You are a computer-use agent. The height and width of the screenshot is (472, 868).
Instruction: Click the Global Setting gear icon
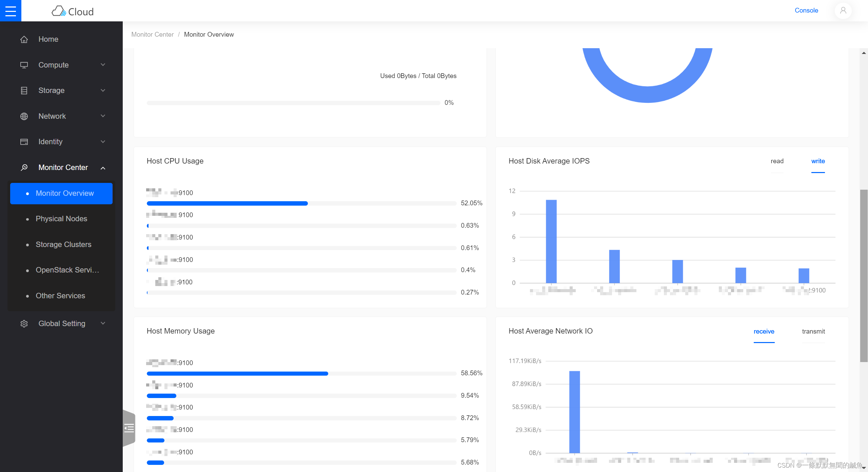[24, 324]
